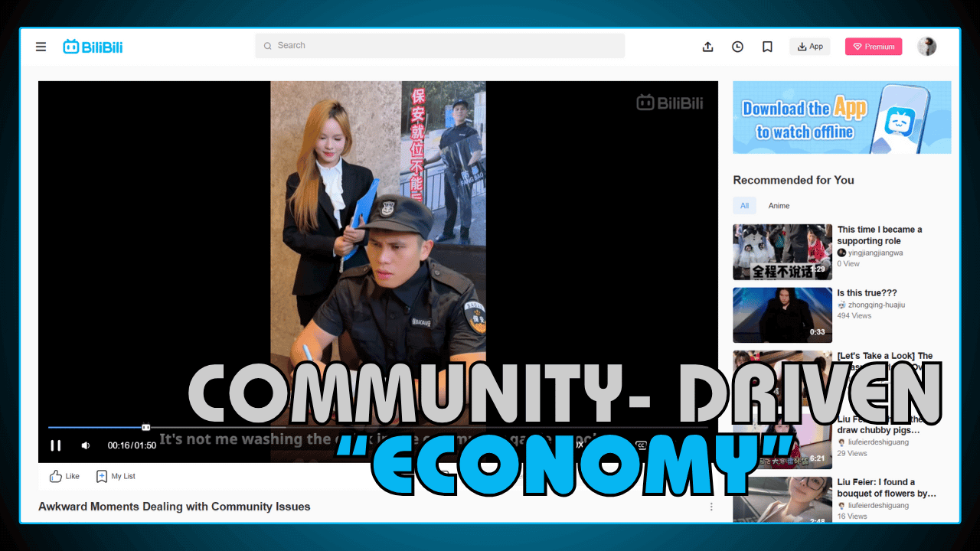Add video to My List
The image size is (980, 551).
pos(116,476)
